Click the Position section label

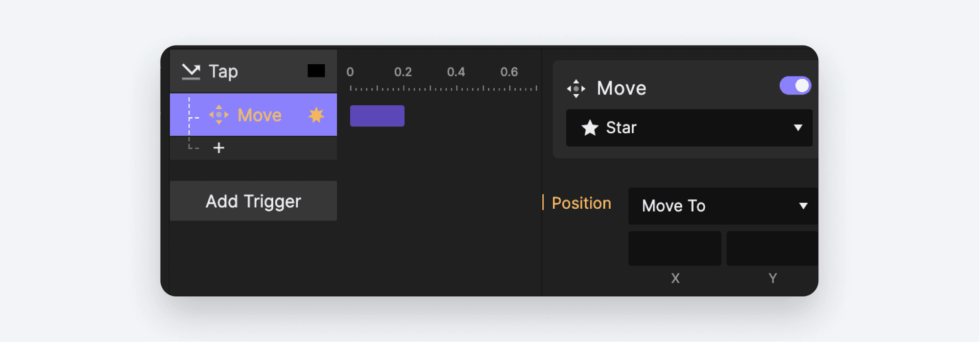coord(581,203)
